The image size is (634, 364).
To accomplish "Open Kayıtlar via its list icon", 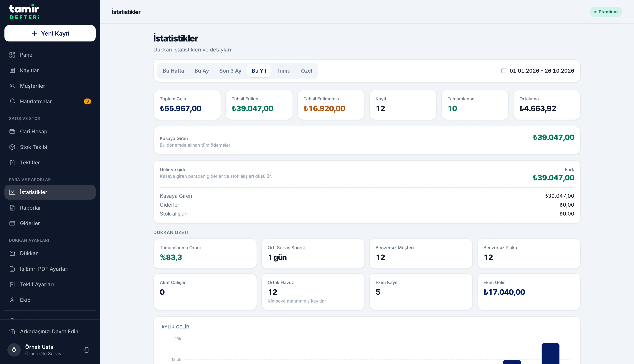I will [12, 70].
